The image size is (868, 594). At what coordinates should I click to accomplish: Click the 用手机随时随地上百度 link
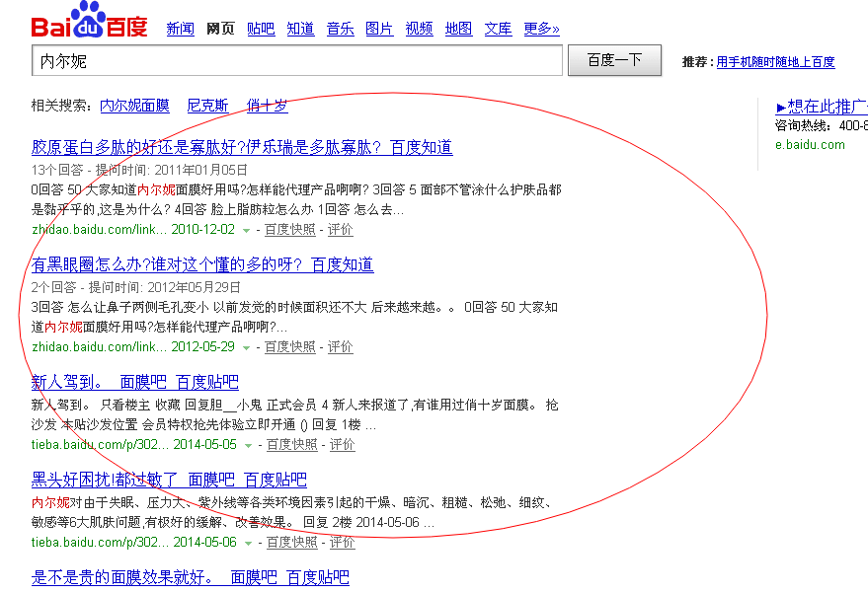(x=775, y=62)
